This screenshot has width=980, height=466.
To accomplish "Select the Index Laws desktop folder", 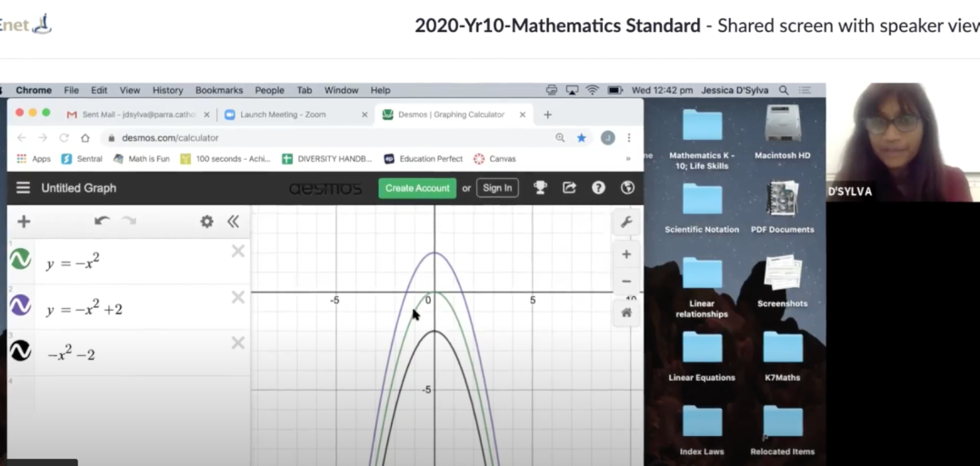I will pos(702,430).
